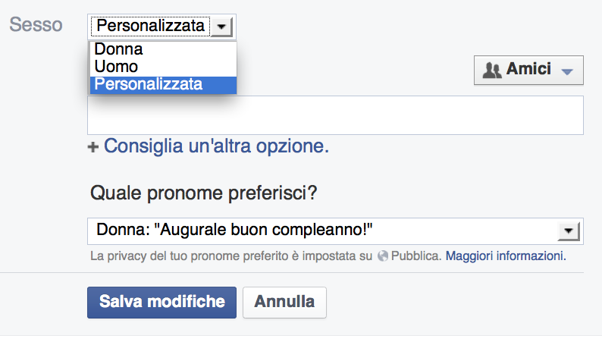Open the Consiglia un'altra opzione link
This screenshot has height=364, width=602.
coord(216,146)
